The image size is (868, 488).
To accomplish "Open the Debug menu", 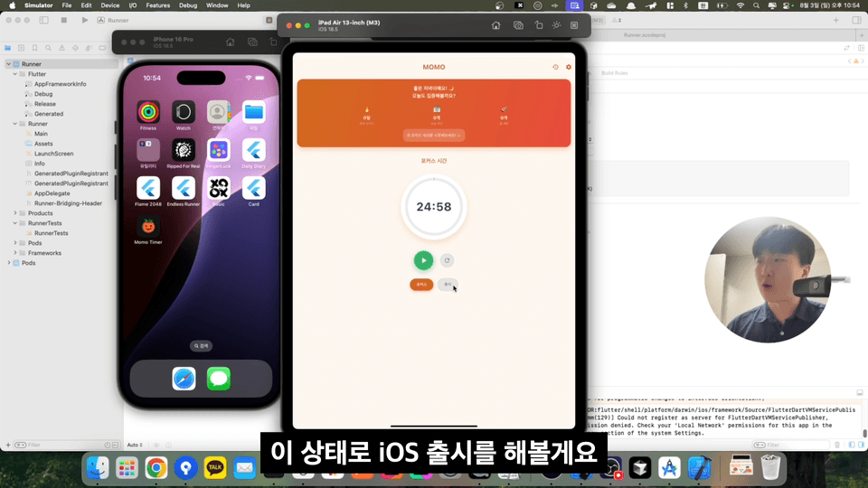I will [188, 5].
